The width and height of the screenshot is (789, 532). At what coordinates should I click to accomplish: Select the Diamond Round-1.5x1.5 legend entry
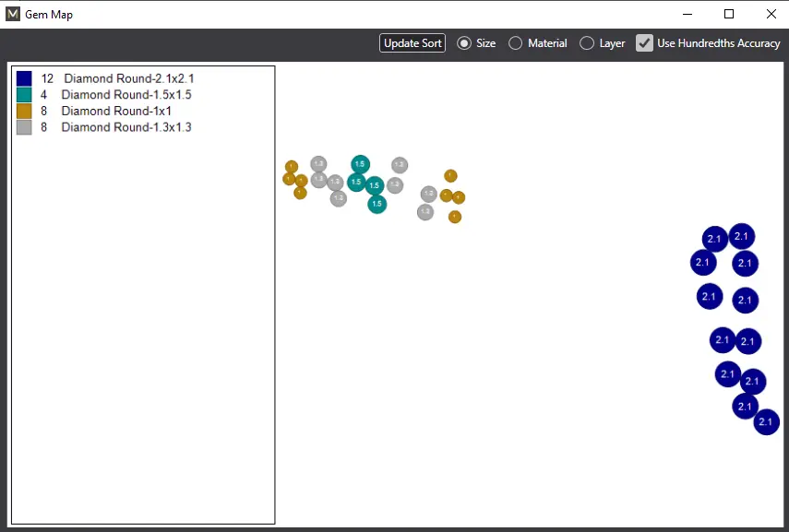(x=116, y=95)
